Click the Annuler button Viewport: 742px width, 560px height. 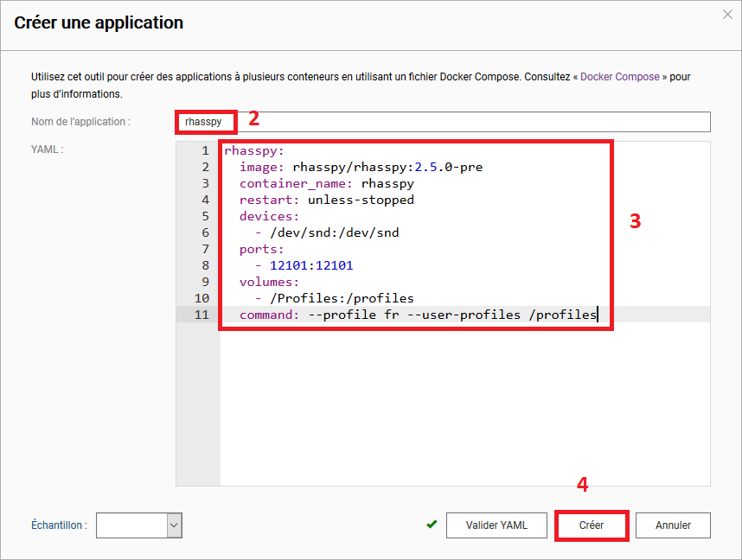(673, 525)
